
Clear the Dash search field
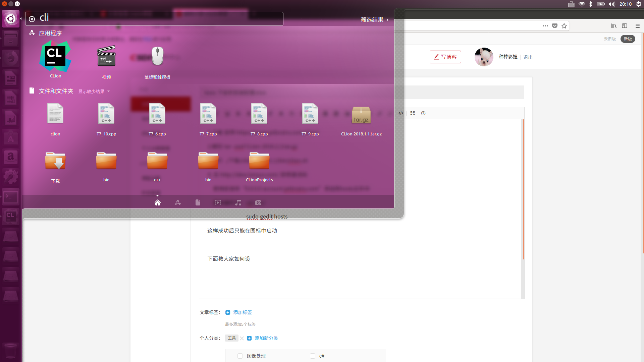pos(32,19)
